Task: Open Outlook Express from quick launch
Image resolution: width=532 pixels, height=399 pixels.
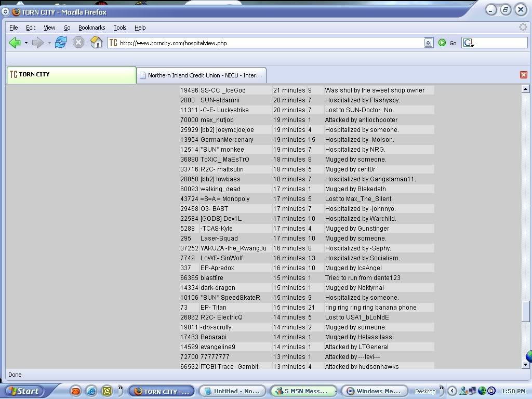Action: (76, 391)
